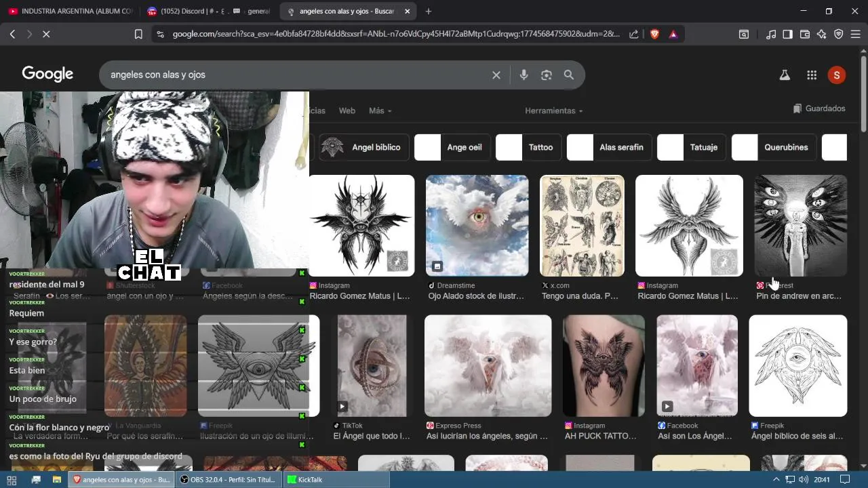Open 'Ojo Alado stock de ilustr...' link
The image size is (868, 488).
476,296
